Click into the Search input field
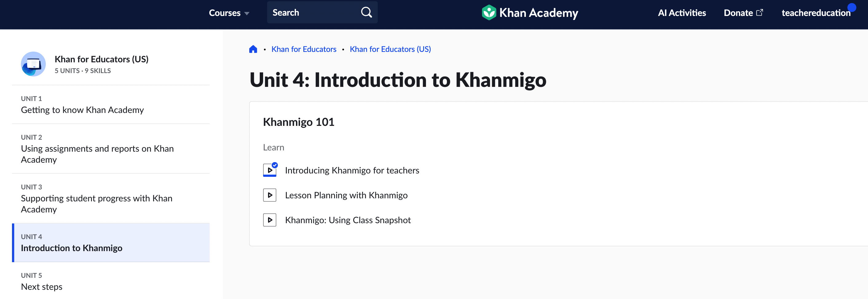The image size is (868, 299). coord(314,13)
